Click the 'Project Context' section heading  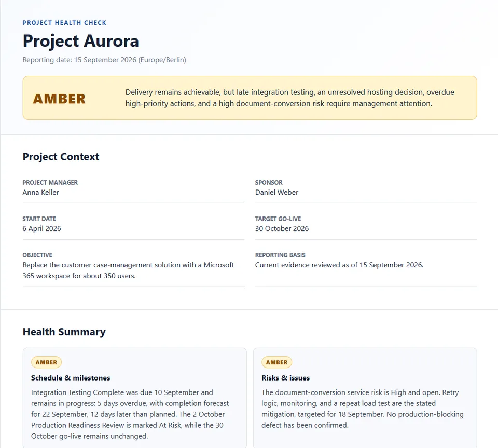(x=61, y=157)
